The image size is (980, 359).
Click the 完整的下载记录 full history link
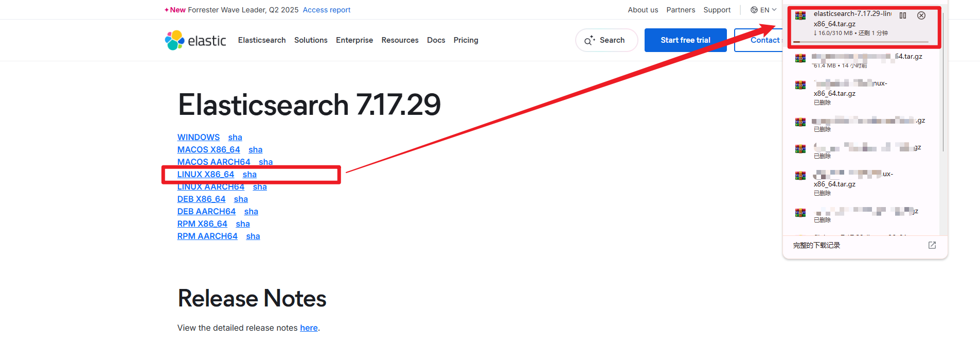(x=816, y=245)
